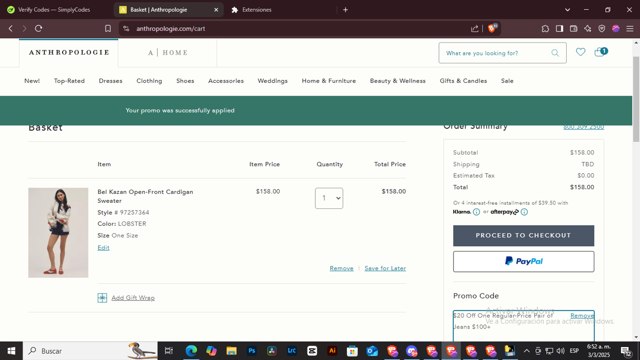640x360 pixels.
Task: Share this page via the share icon
Action: [475, 29]
